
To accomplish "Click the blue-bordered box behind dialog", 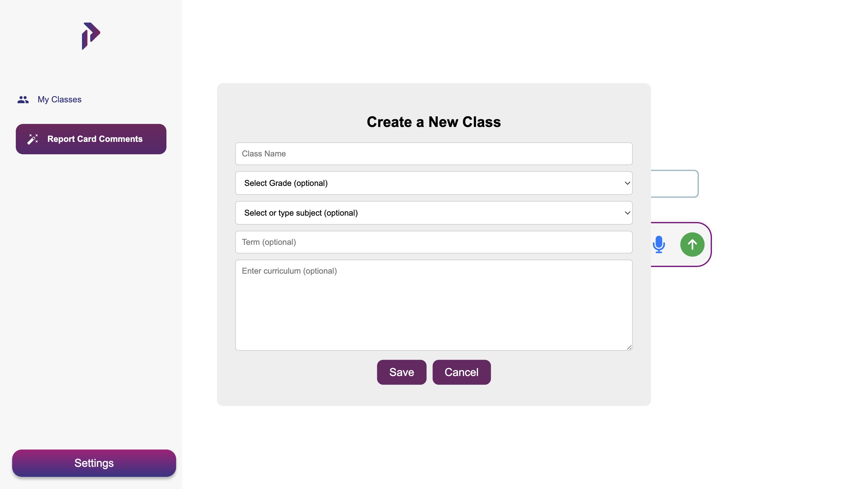I will click(x=674, y=184).
